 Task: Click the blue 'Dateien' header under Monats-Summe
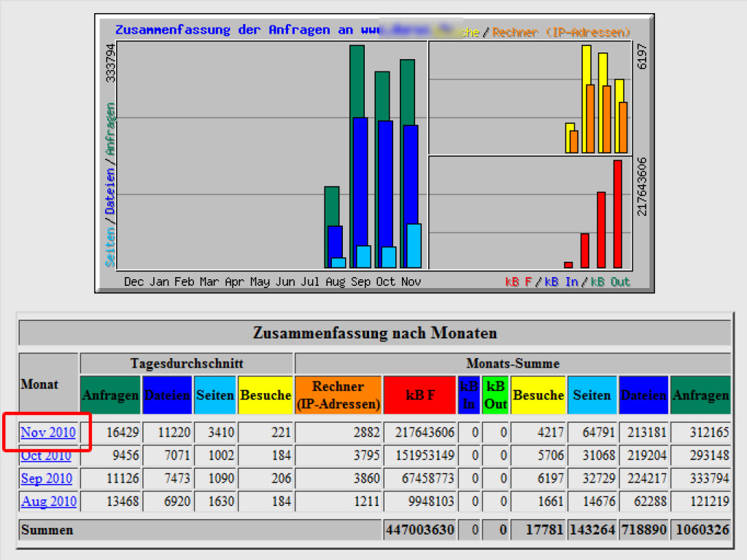(x=643, y=395)
